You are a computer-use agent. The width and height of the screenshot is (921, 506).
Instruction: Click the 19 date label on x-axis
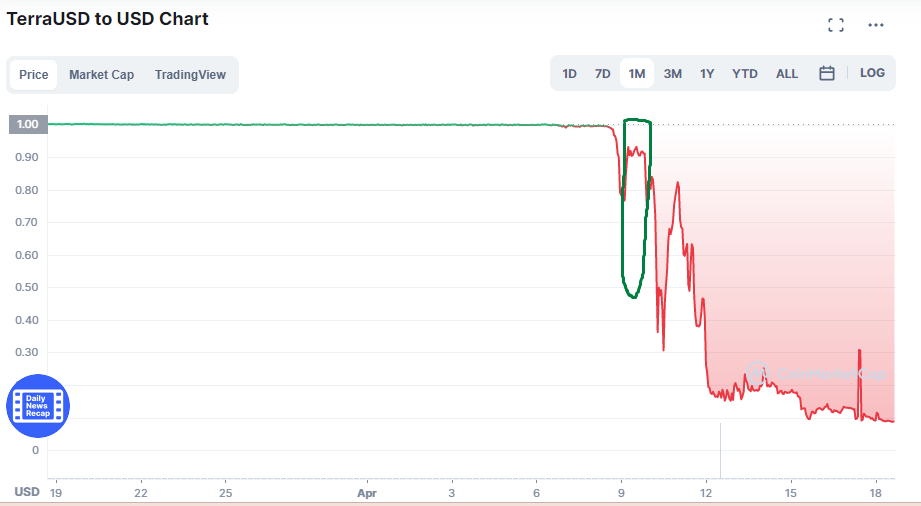(x=55, y=492)
